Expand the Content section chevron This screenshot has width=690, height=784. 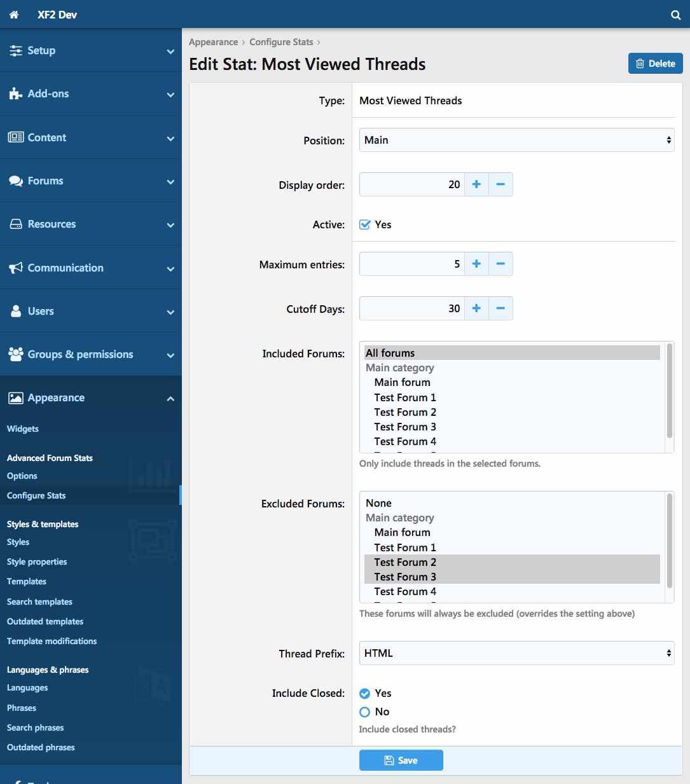[170, 139]
